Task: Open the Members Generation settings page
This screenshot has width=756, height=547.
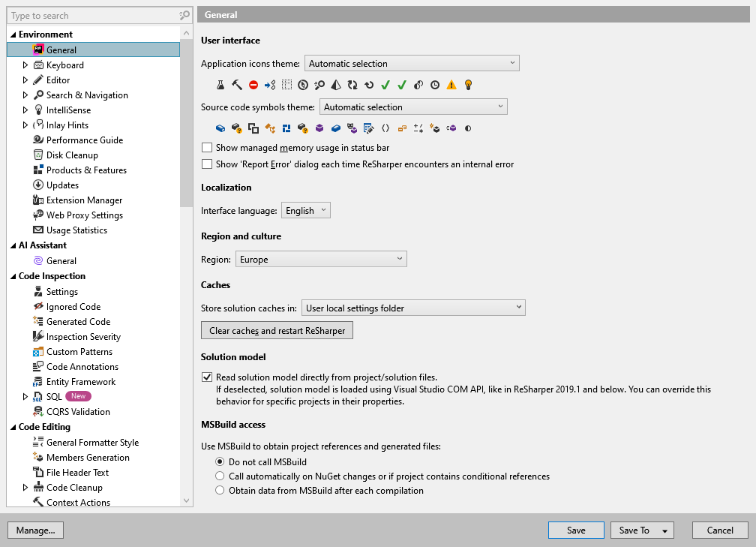Action: tap(86, 457)
